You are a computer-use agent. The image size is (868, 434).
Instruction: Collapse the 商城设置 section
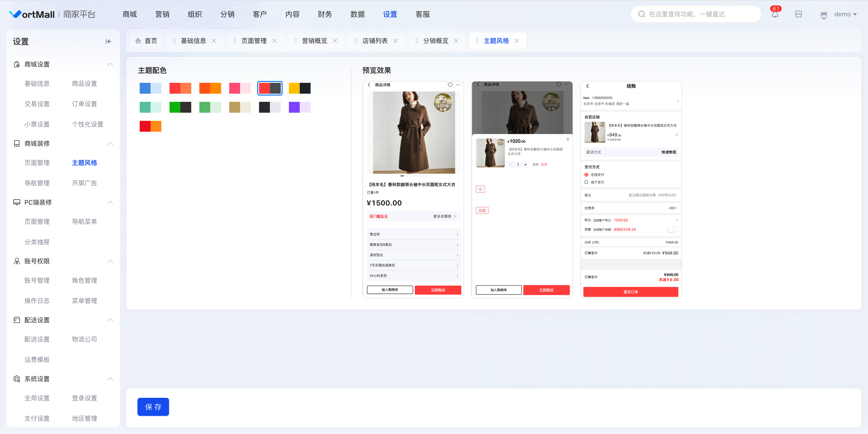[110, 64]
